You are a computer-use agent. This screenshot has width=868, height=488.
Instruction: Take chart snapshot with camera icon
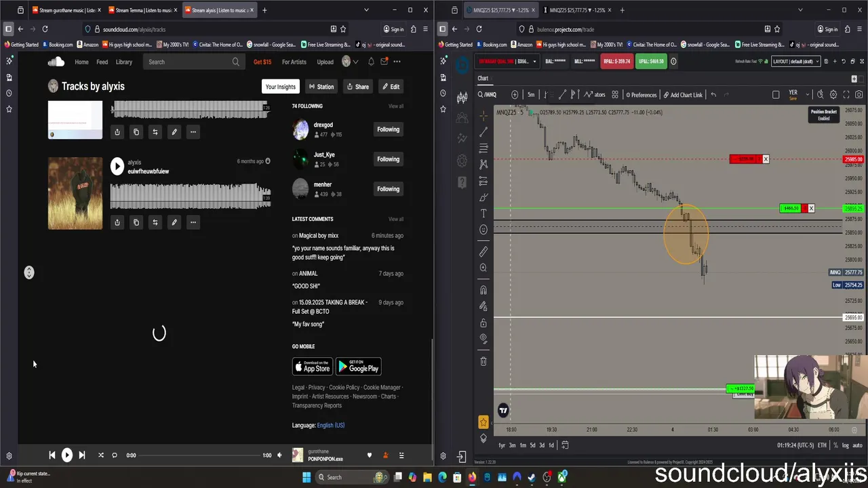click(859, 95)
